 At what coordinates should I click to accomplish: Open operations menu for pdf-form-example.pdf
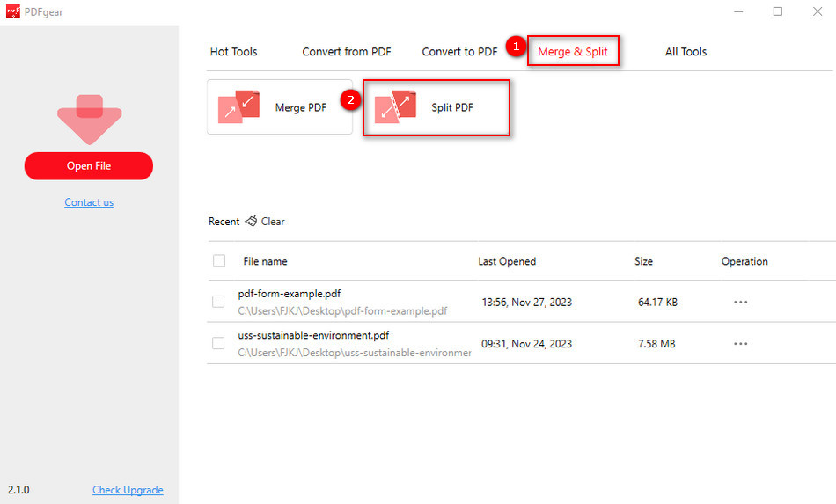click(x=741, y=302)
